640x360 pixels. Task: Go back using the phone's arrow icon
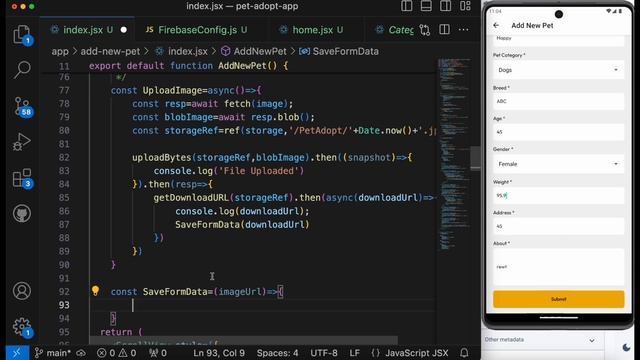tap(496, 25)
